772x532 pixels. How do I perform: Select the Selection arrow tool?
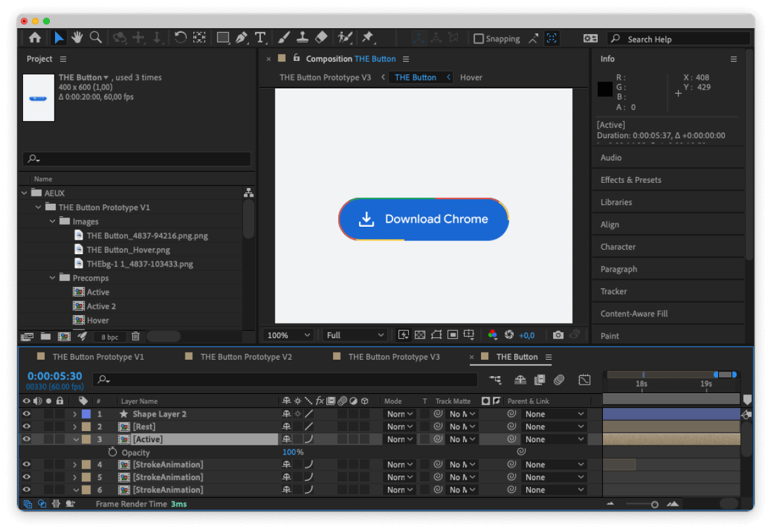click(58, 38)
